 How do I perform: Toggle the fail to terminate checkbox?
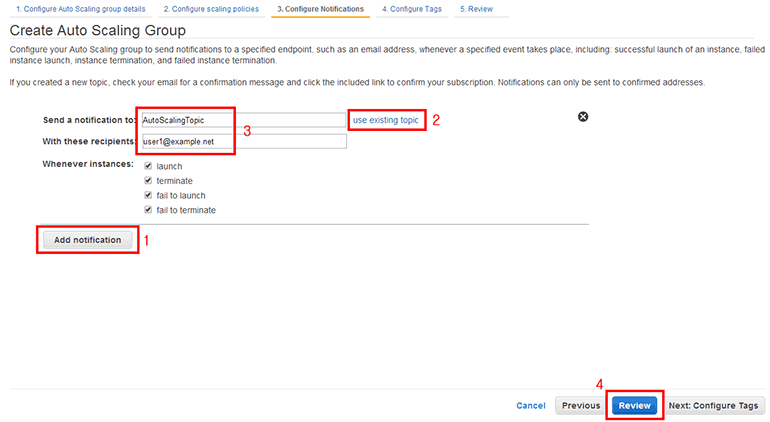coord(149,211)
